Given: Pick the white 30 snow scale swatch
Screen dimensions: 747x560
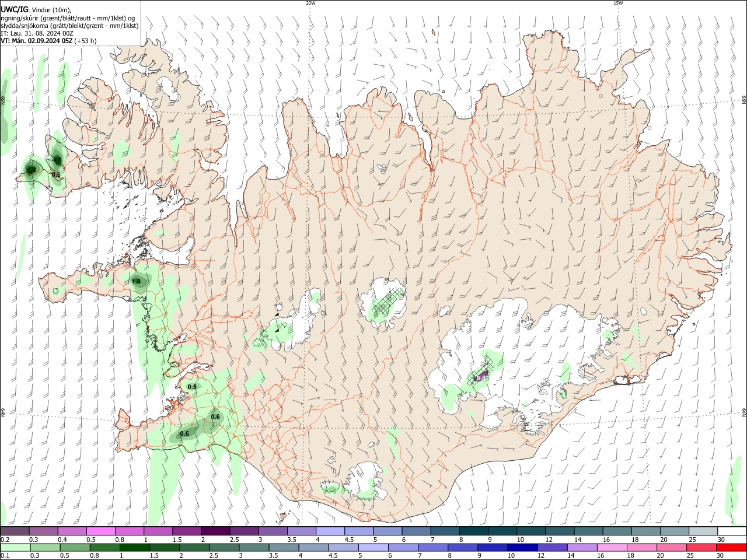Looking at the screenshot, I should (732, 531).
